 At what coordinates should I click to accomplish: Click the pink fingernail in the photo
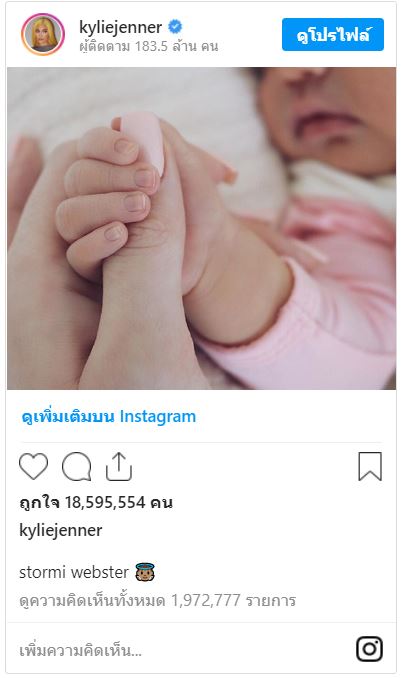point(143,141)
